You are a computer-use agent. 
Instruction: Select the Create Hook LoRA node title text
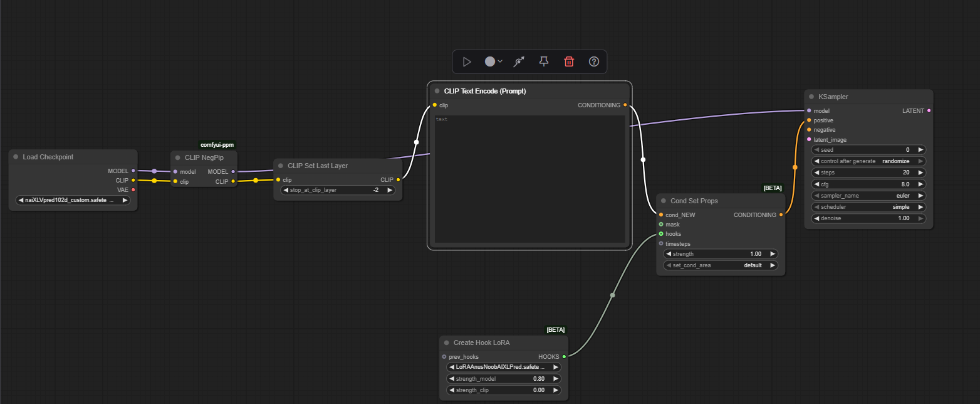click(x=482, y=343)
